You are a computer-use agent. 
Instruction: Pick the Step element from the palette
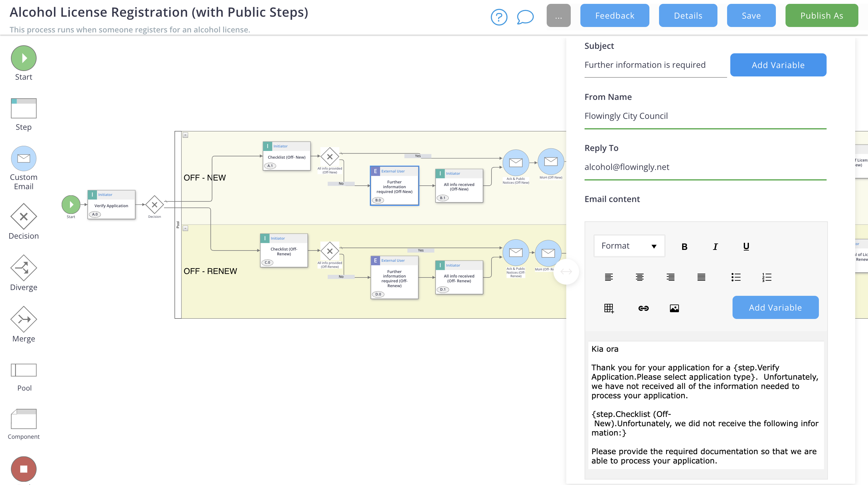23,108
